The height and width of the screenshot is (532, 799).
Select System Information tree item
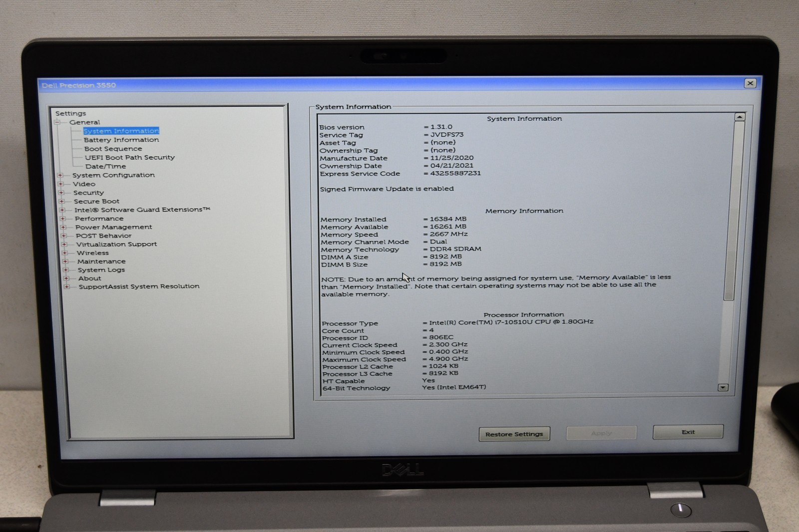coord(121,131)
